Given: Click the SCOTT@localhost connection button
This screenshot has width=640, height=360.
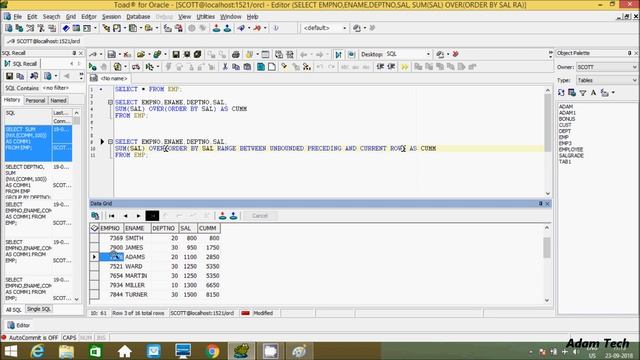Looking at the screenshot, I should (44, 41).
